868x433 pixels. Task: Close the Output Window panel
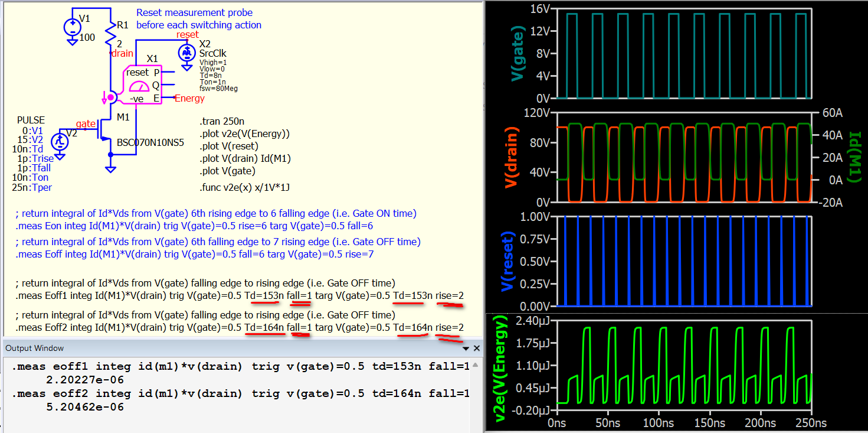coord(476,349)
